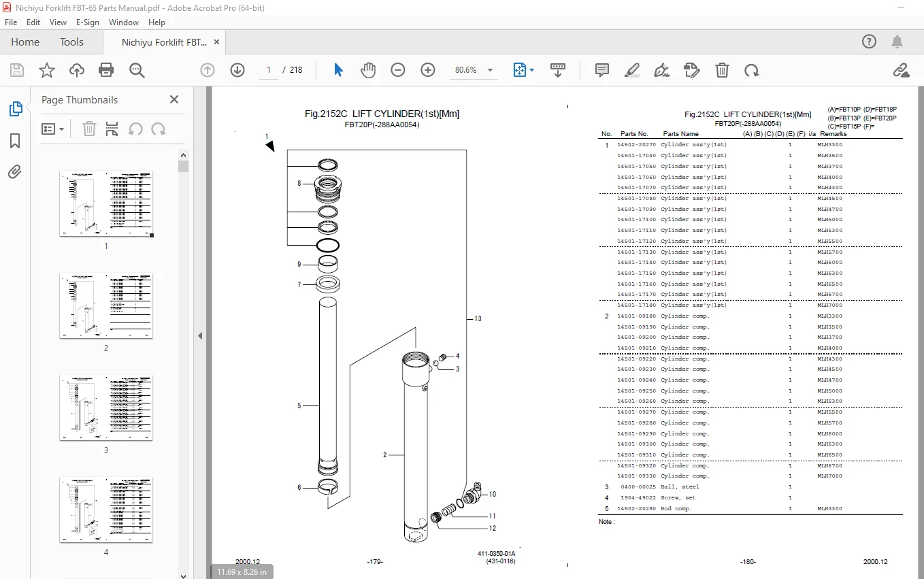Delete selected thumbnail pages icon

[89, 129]
